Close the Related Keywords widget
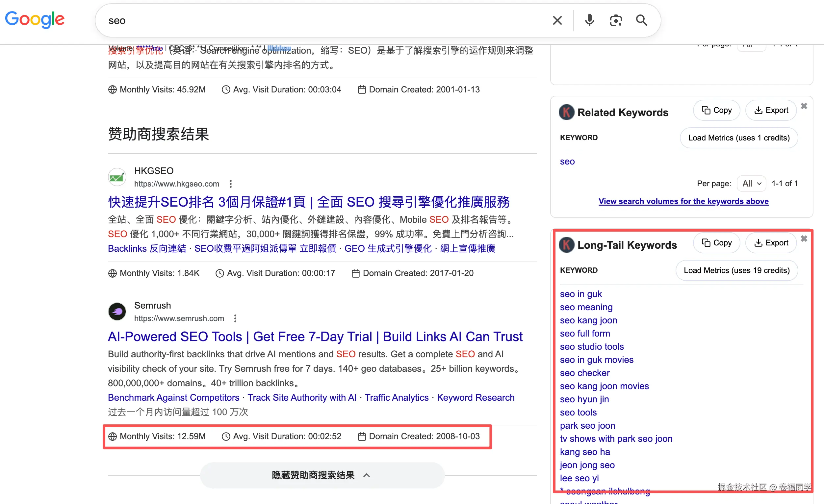The image size is (824, 504). click(x=804, y=106)
